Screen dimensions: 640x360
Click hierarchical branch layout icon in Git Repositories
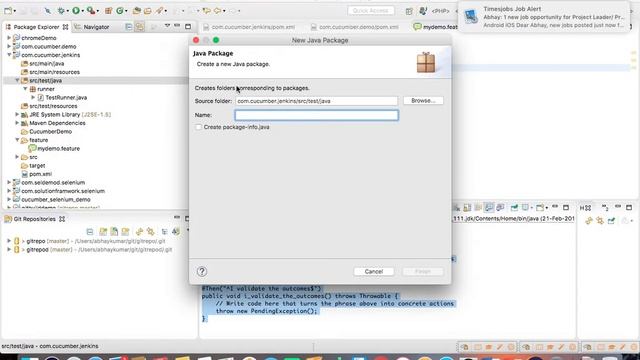164,232
